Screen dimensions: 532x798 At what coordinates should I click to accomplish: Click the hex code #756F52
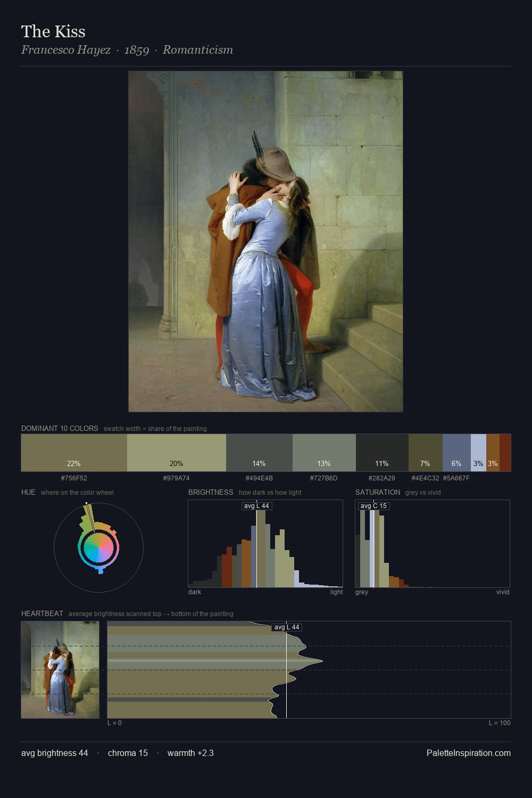(74, 478)
